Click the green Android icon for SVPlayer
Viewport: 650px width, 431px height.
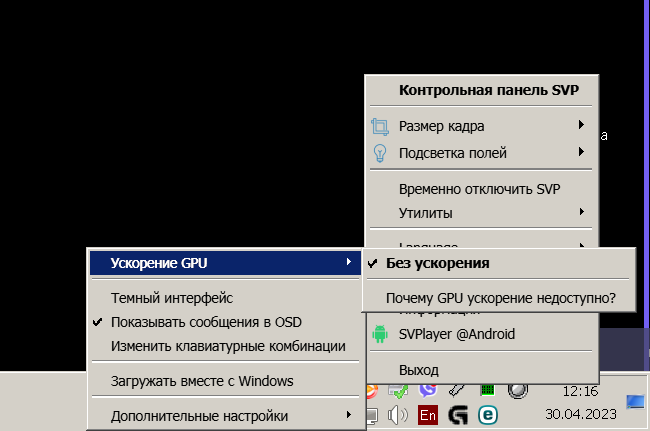(379, 334)
